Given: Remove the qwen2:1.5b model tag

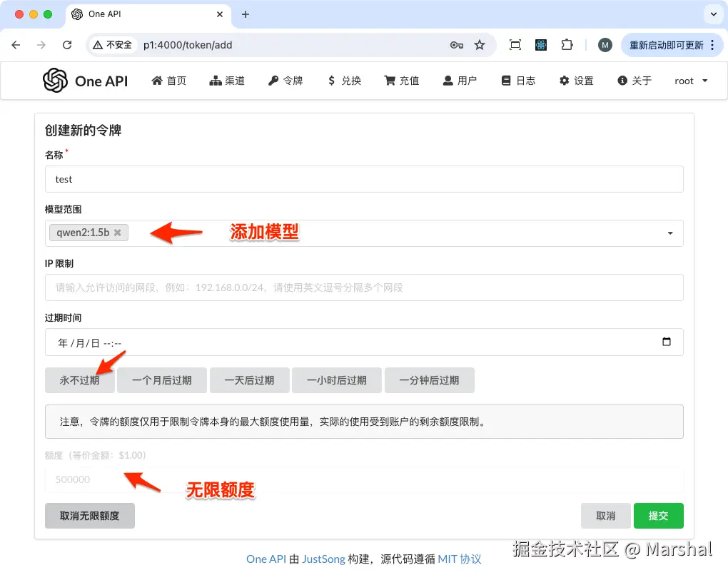Looking at the screenshot, I should 118,233.
